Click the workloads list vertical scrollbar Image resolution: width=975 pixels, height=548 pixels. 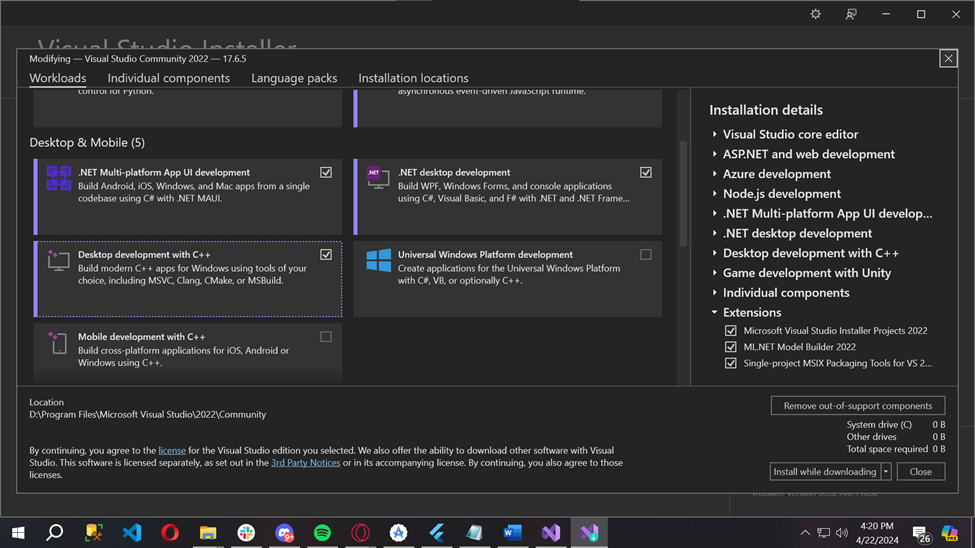683,194
